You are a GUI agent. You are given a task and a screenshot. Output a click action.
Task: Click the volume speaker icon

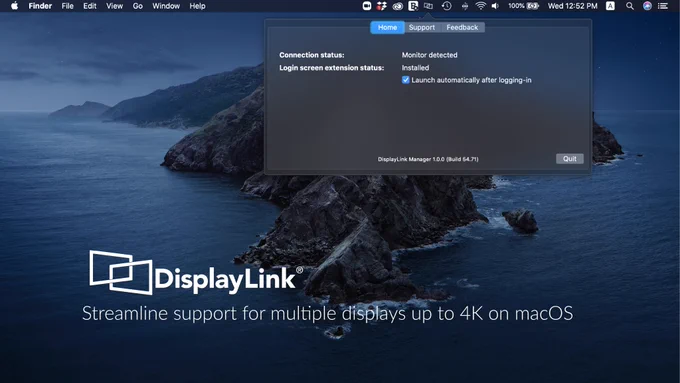pos(495,6)
